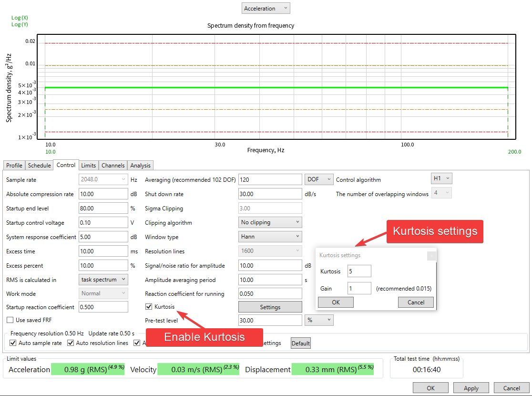The image size is (532, 396).
Task: Open the Clipping algorithm dropdown
Action: tap(270, 222)
